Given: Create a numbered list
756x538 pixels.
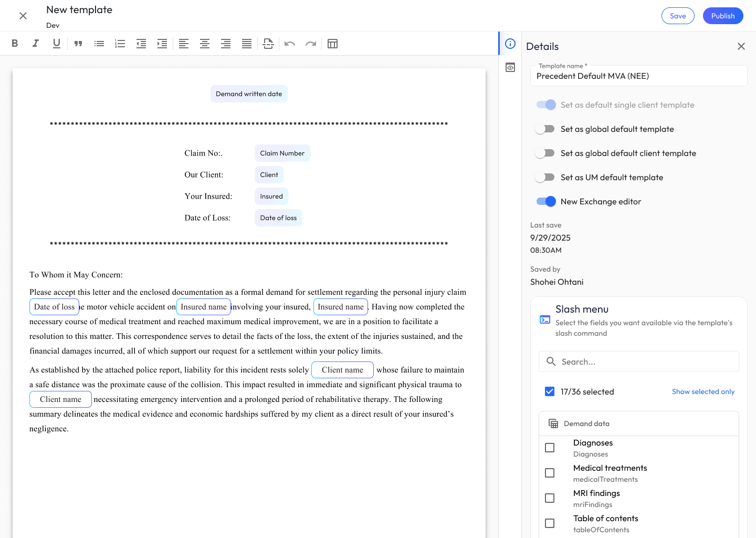Looking at the screenshot, I should tap(120, 44).
